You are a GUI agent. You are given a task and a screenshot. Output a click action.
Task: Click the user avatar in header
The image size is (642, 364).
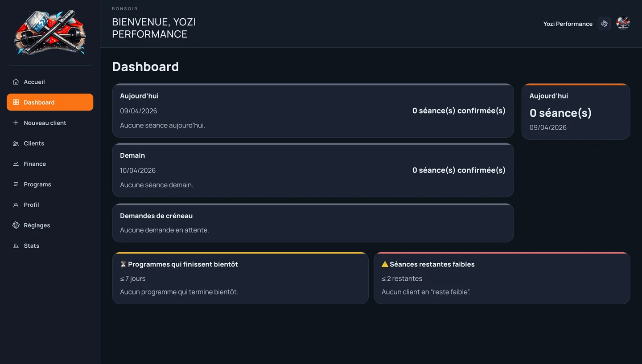pos(623,24)
